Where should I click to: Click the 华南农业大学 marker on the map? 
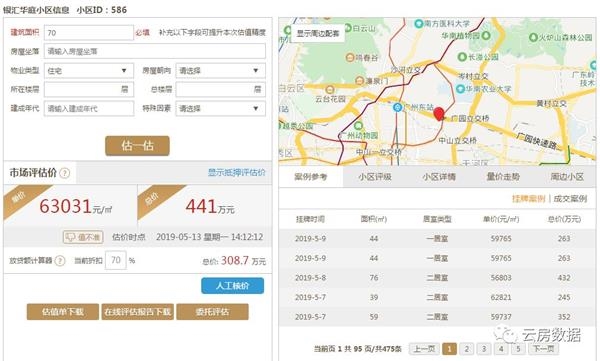click(460, 89)
